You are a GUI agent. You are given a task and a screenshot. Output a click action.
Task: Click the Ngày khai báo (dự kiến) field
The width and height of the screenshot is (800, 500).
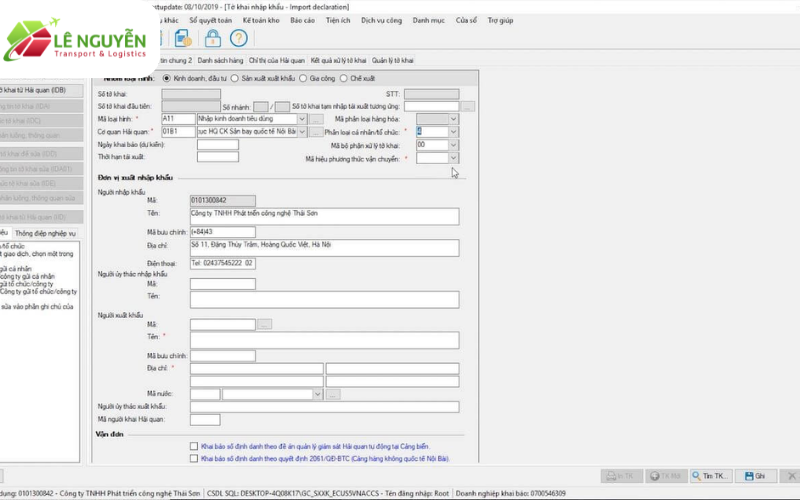pos(218,145)
